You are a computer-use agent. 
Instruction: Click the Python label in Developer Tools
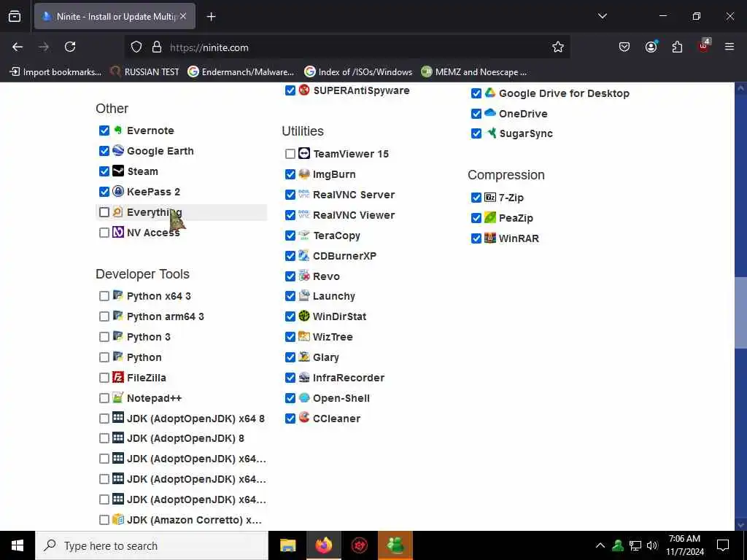click(144, 357)
